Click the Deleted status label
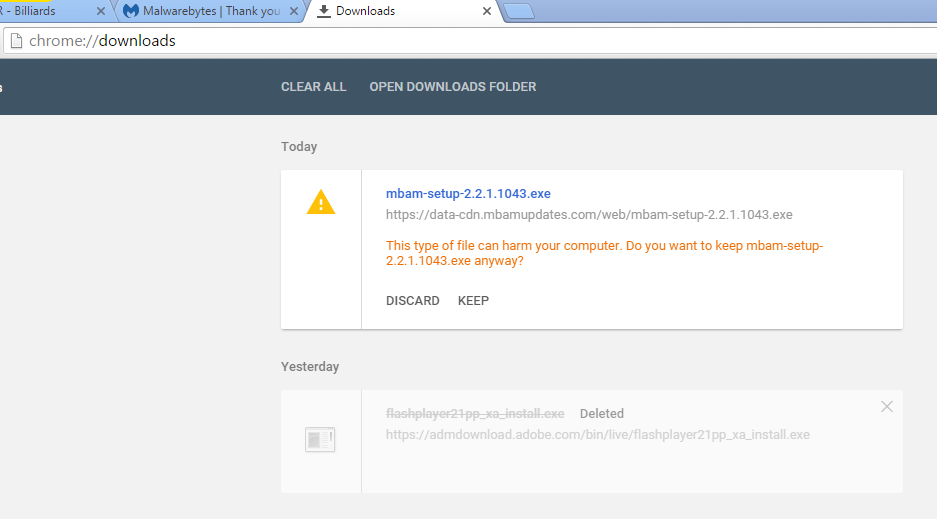Viewport: 937px width, 519px height. tap(602, 413)
